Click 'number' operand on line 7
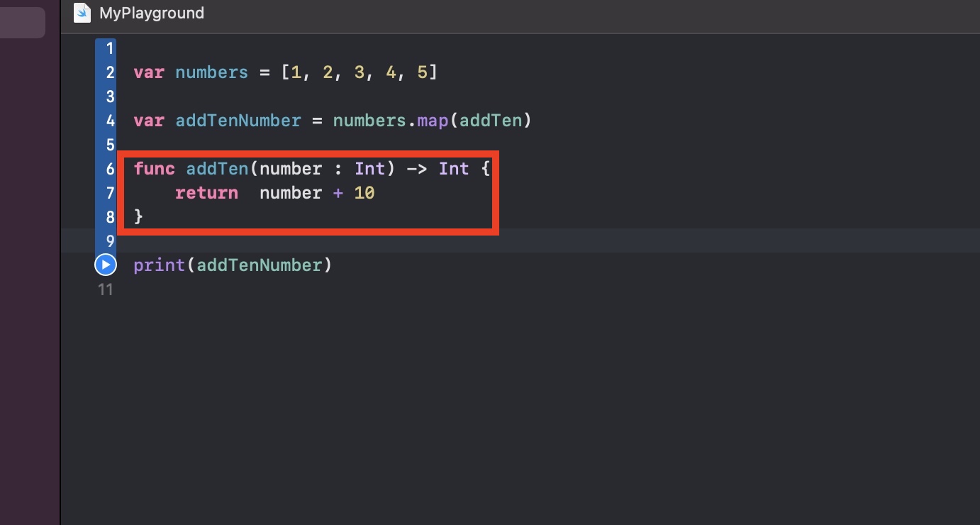Viewport: 980px width, 525px height. [x=291, y=193]
